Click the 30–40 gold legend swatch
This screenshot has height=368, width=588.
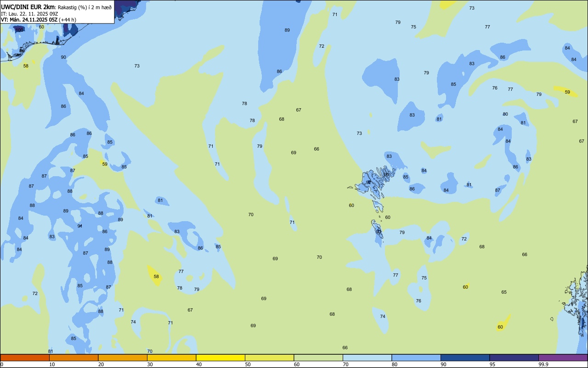pyautogui.click(x=171, y=357)
